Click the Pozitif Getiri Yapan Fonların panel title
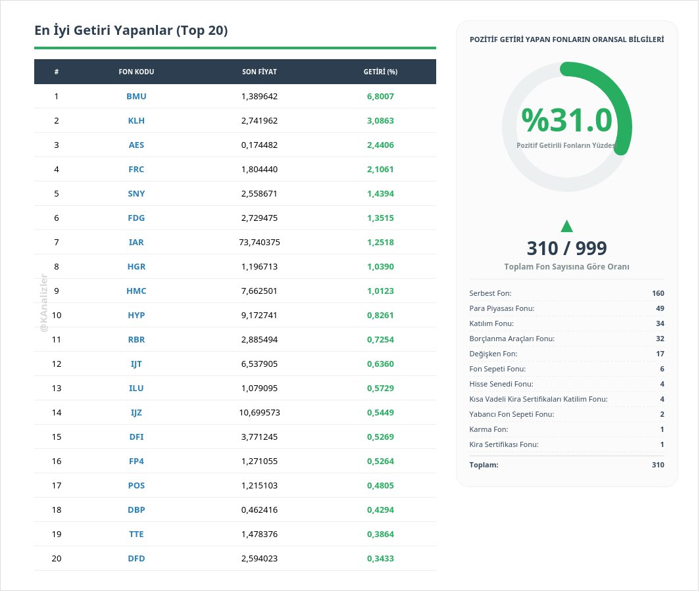The height and width of the screenshot is (591, 700). [x=567, y=39]
